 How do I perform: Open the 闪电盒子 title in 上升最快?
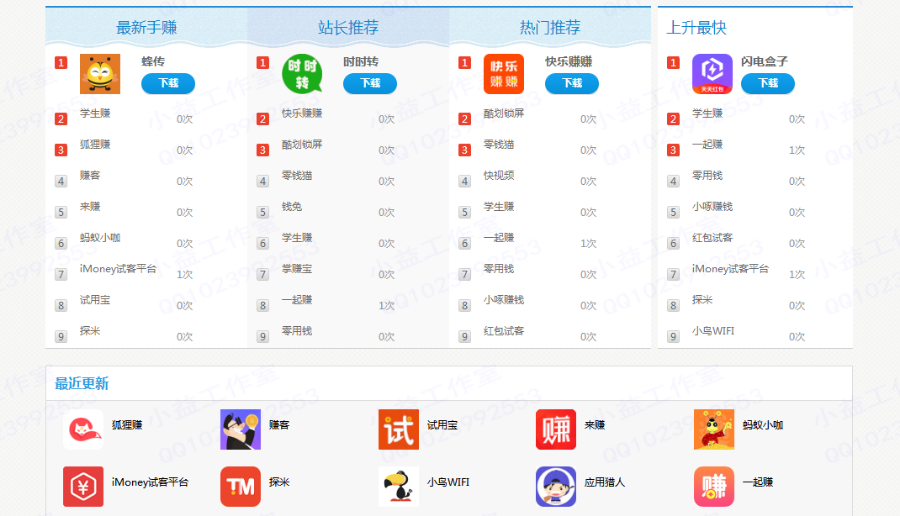click(x=765, y=61)
